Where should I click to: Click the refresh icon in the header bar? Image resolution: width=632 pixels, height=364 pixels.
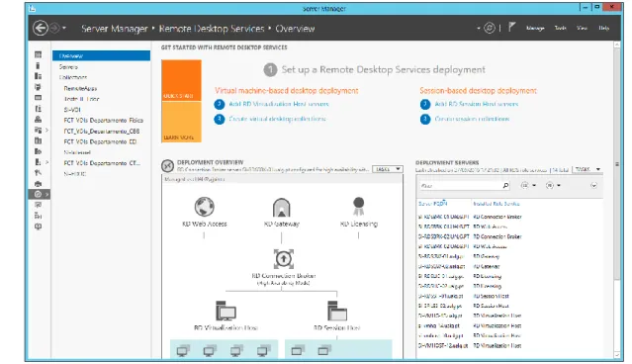pyautogui.click(x=490, y=28)
